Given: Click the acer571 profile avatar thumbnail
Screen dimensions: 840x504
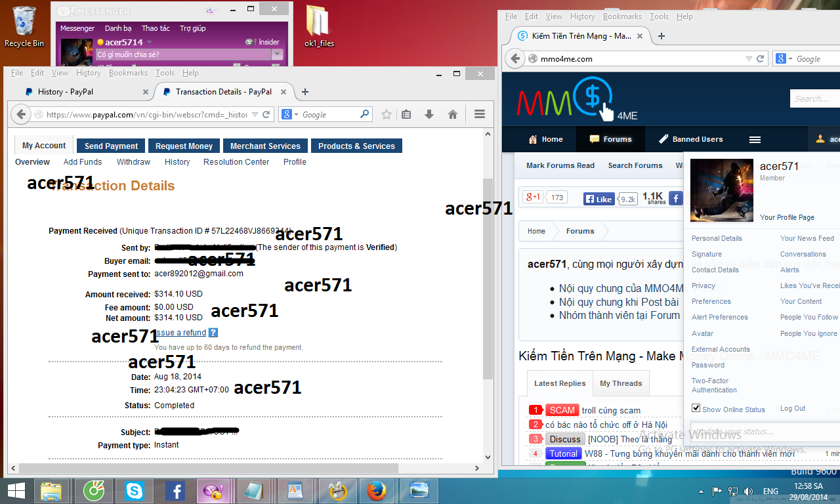Looking at the screenshot, I should (722, 191).
